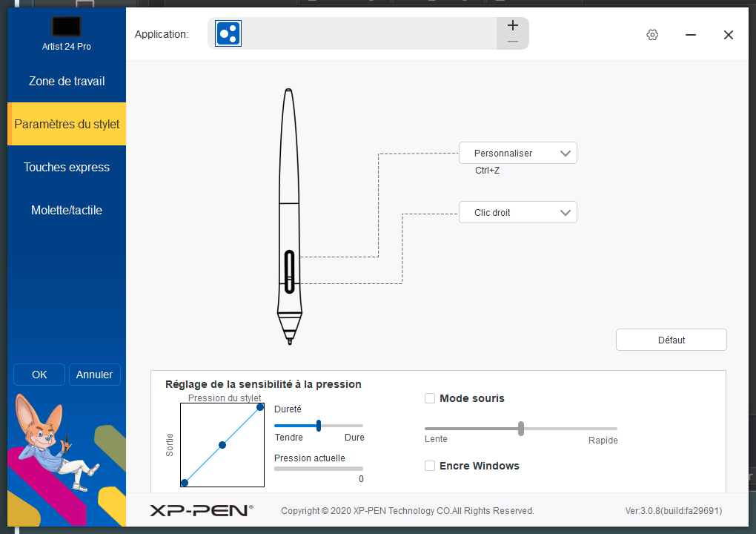
Task: Click the XP-PEN logo in the footer
Action: tap(201, 510)
